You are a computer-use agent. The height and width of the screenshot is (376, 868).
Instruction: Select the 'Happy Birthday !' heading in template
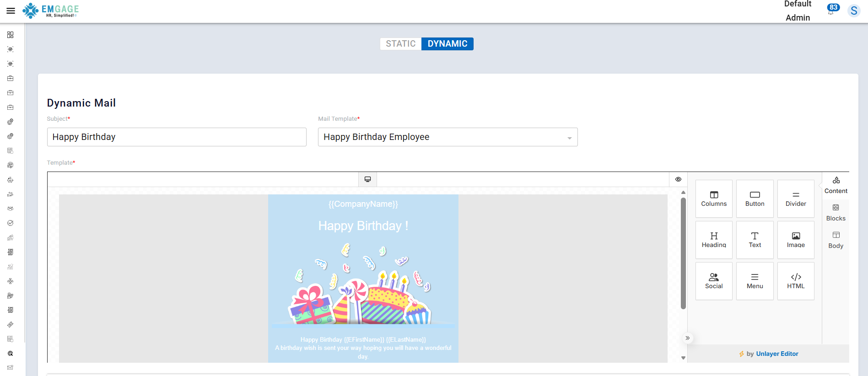pyautogui.click(x=363, y=226)
